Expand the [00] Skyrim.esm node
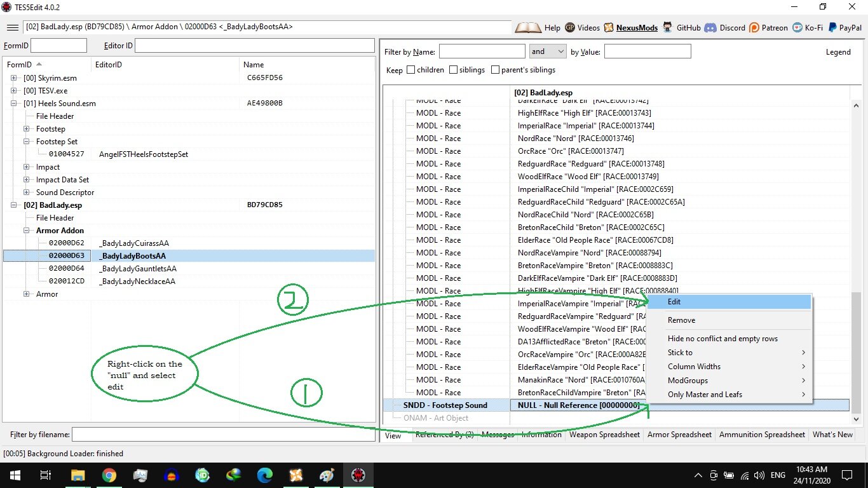 coord(14,78)
